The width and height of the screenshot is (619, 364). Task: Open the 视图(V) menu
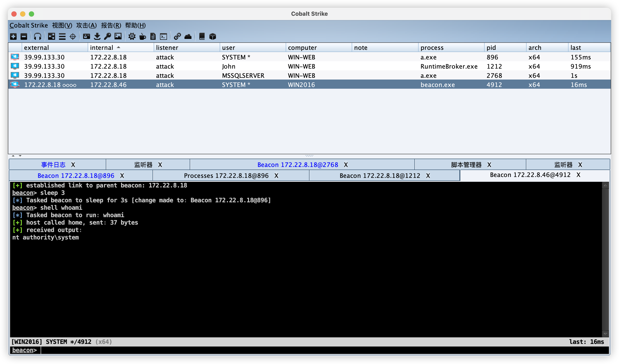62,25
